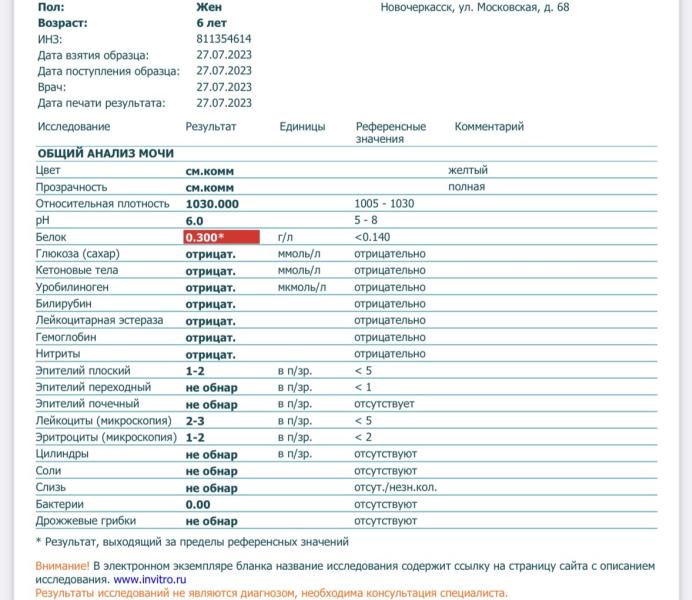Open the Белок test name link
This screenshot has width=692, height=600.
pyautogui.click(x=51, y=237)
